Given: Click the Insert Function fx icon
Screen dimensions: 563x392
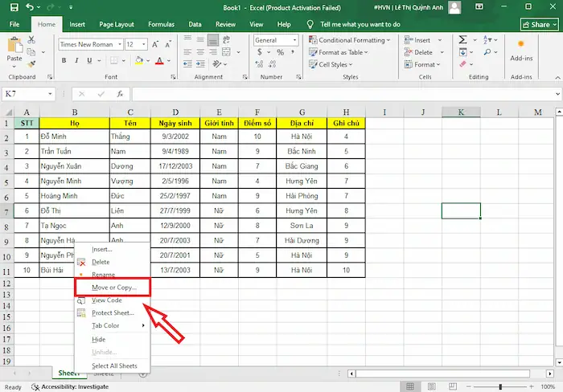Looking at the screenshot, I should (x=120, y=94).
